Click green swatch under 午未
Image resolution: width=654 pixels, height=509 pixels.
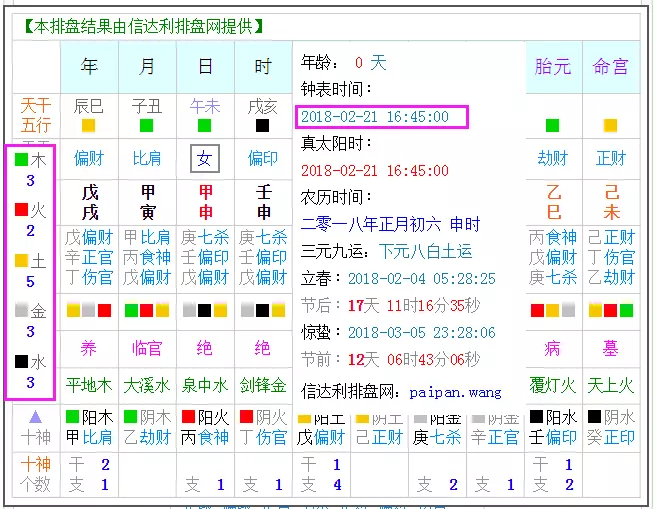[x=204, y=125]
